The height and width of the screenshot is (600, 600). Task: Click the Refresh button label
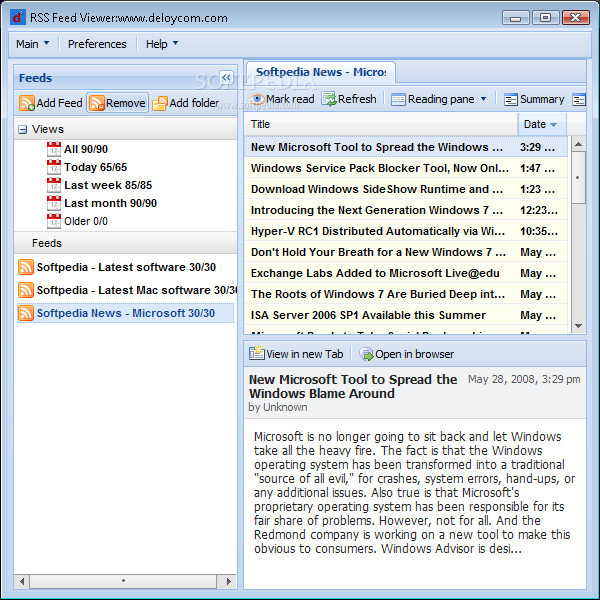pos(357,99)
